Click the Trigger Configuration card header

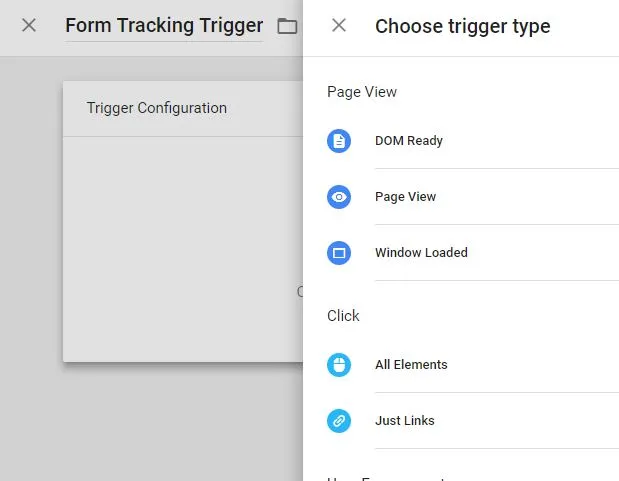click(183, 109)
